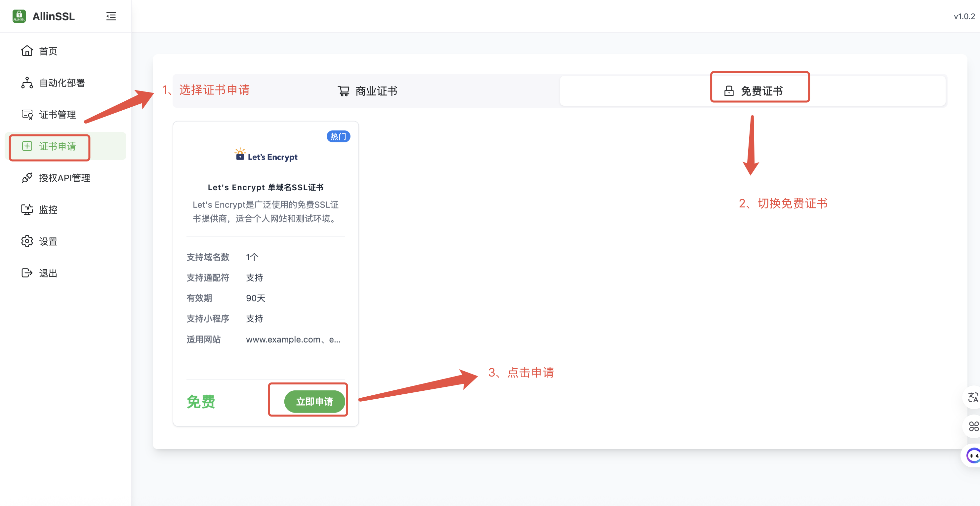Switch to the 免费证书 tab

point(753,91)
